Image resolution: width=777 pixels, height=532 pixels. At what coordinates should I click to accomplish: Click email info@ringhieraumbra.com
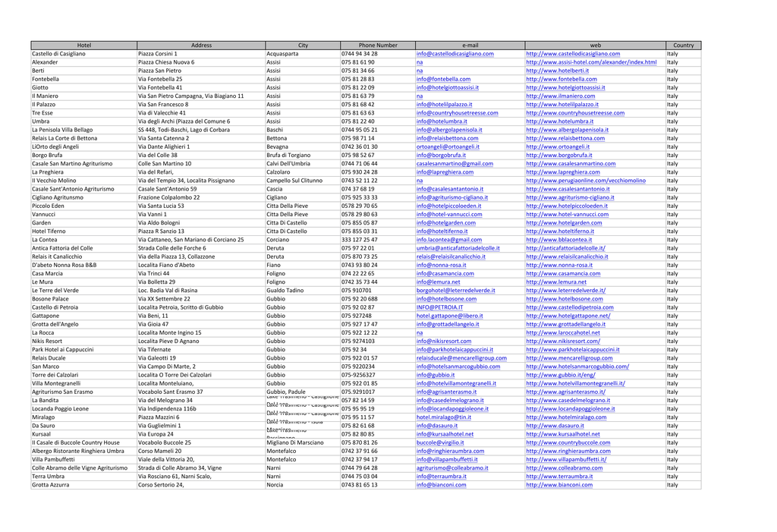(x=451, y=451)
